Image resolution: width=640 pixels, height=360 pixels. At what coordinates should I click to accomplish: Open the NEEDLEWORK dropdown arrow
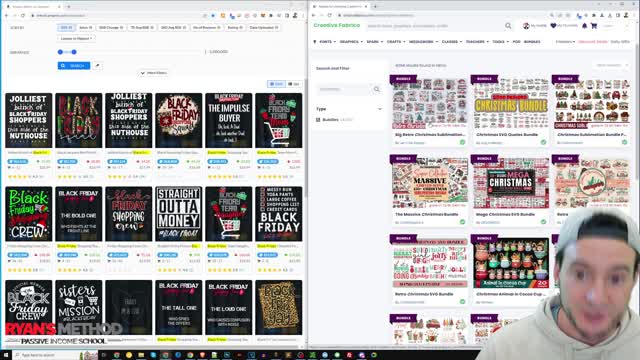pos(437,42)
